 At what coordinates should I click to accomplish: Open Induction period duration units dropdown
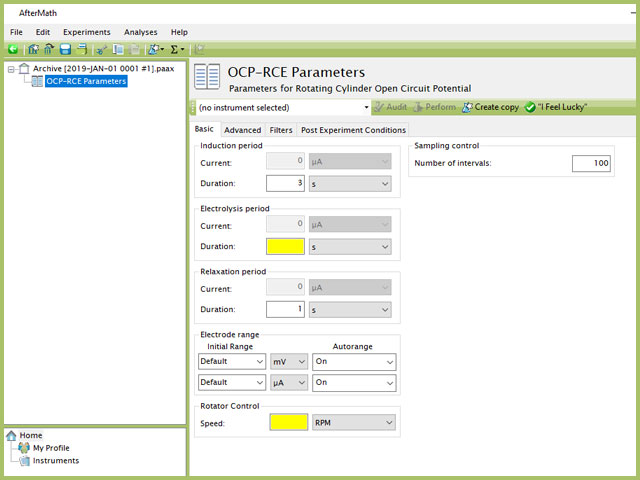tap(350, 184)
